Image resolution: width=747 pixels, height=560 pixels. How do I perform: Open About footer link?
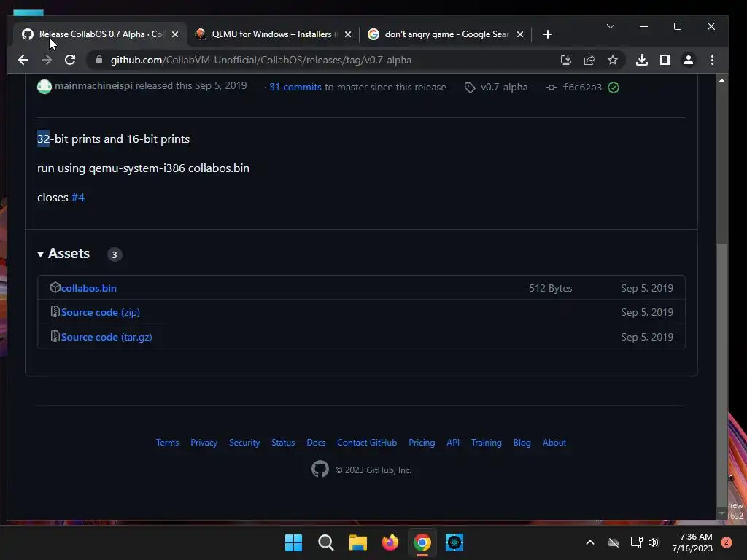(x=554, y=443)
